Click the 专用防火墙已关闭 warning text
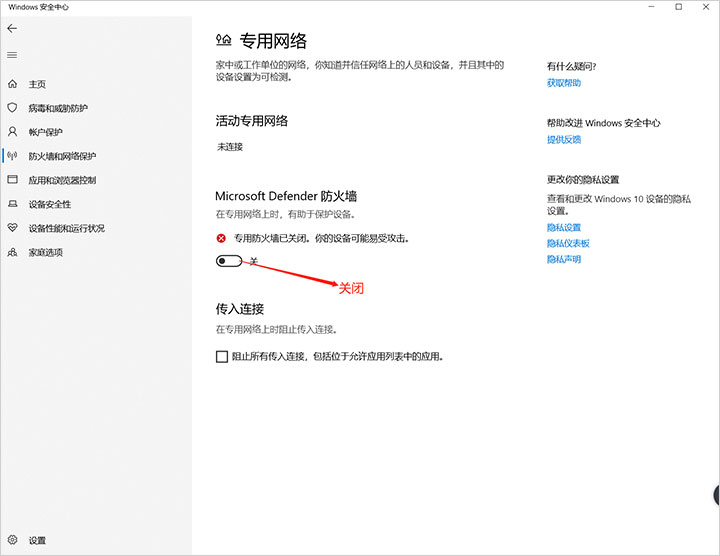The image size is (720, 556). coord(321,239)
